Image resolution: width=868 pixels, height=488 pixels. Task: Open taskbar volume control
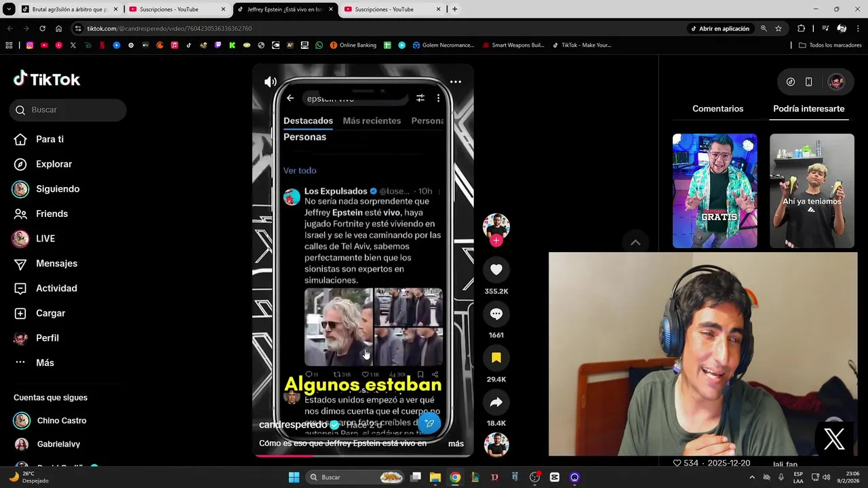pyautogui.click(x=826, y=477)
